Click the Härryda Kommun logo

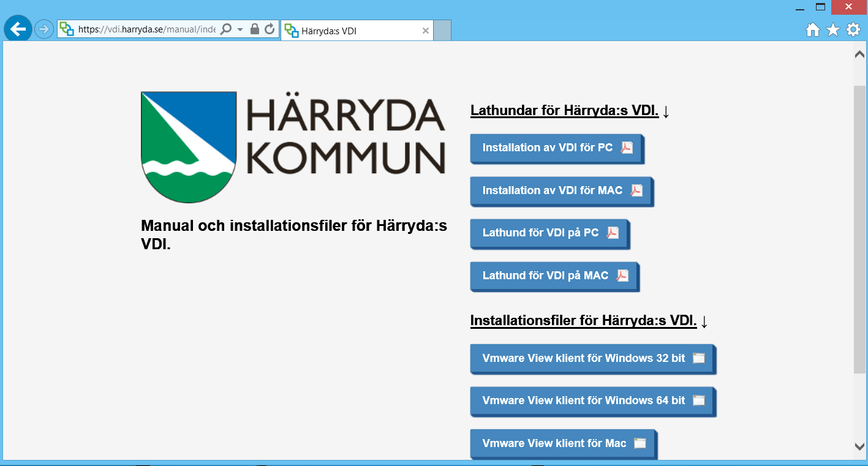coord(293,147)
